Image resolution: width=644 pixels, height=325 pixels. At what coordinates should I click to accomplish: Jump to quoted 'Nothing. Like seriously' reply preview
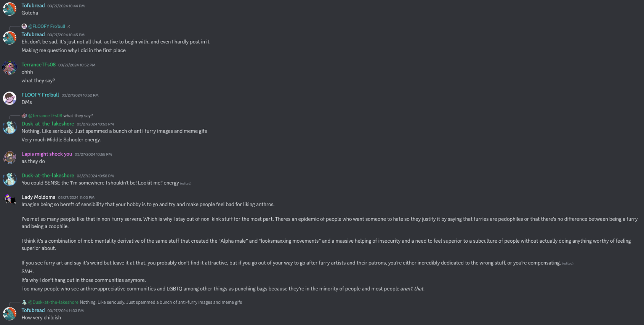pyautogui.click(x=160, y=303)
